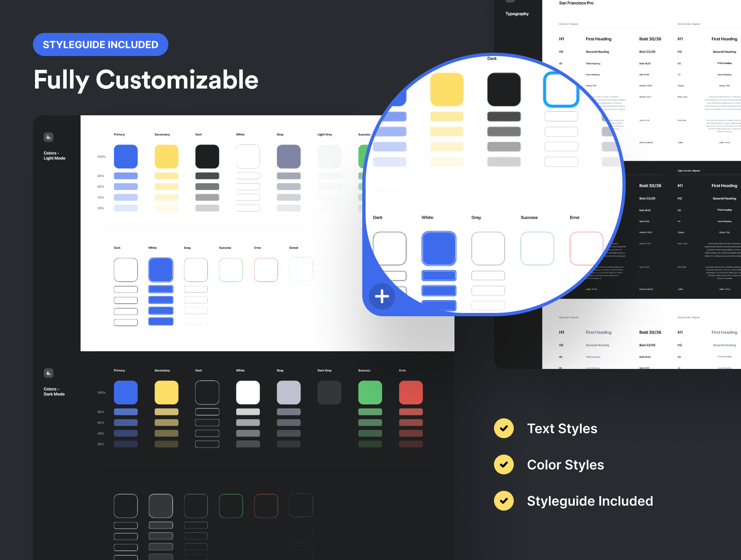Image resolution: width=741 pixels, height=560 pixels.
Task: Select the Primary blue swatch in Light Mode
Action: pyautogui.click(x=126, y=156)
